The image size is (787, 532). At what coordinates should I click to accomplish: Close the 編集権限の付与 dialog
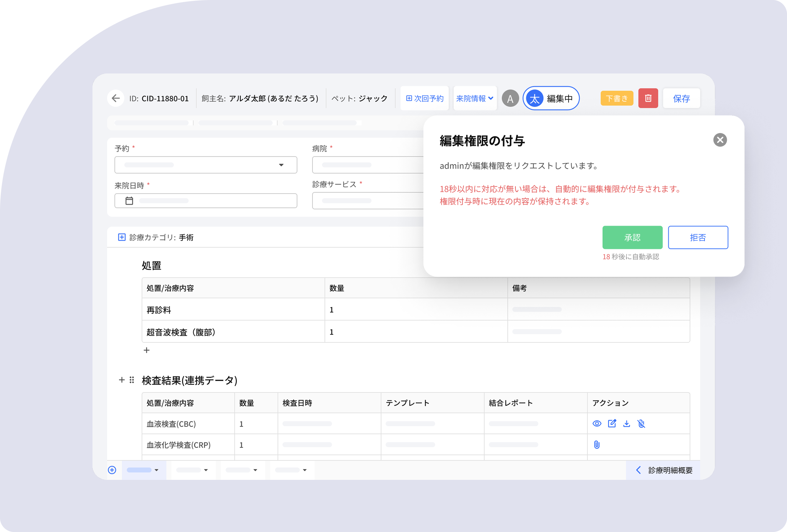click(720, 140)
